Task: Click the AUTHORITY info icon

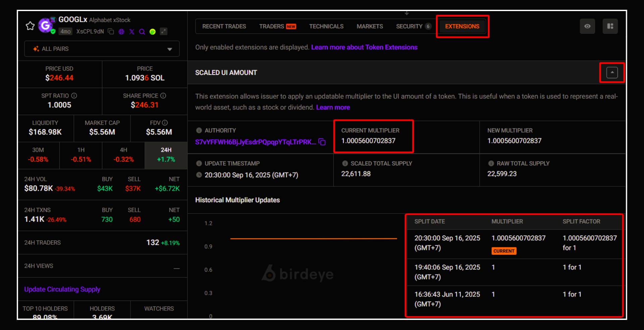Action: coord(199,130)
